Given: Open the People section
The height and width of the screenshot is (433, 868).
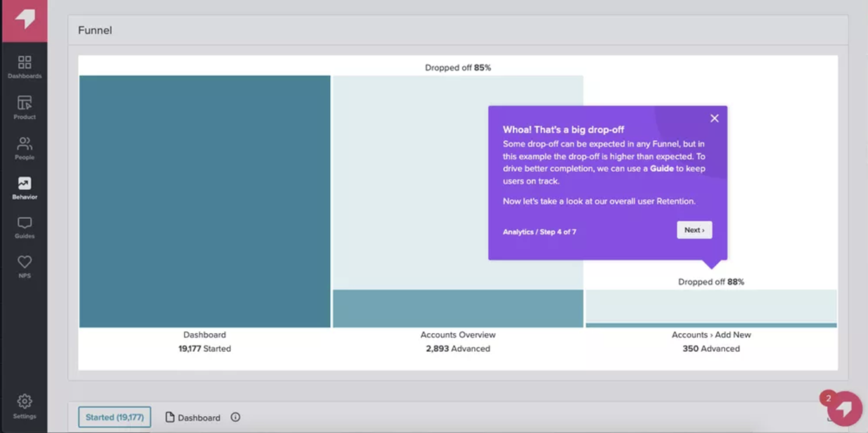Looking at the screenshot, I should point(24,148).
